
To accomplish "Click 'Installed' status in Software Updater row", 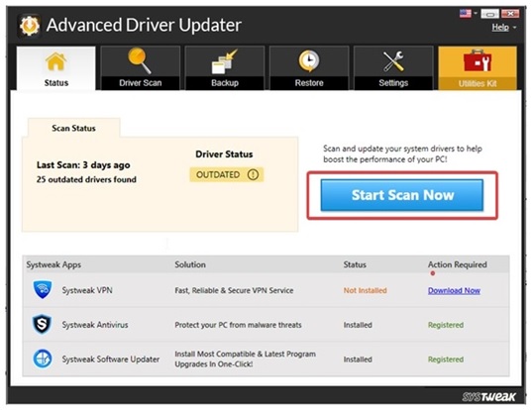I will tap(358, 359).
